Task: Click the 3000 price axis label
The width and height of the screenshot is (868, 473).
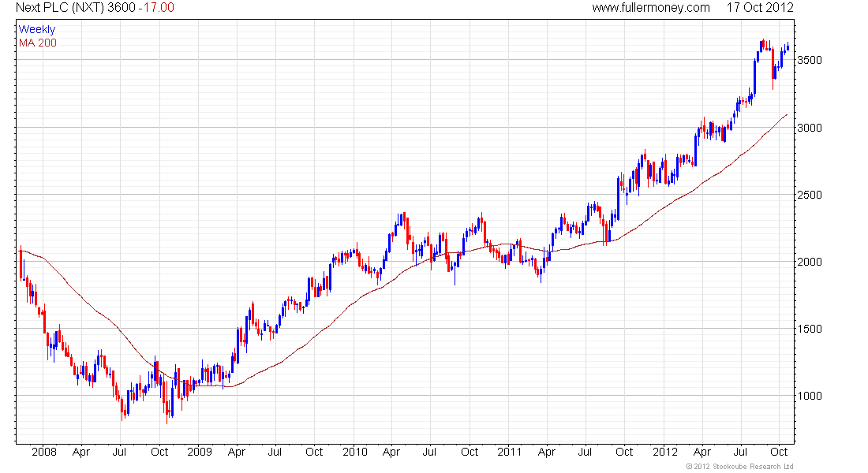Action: coord(810,128)
